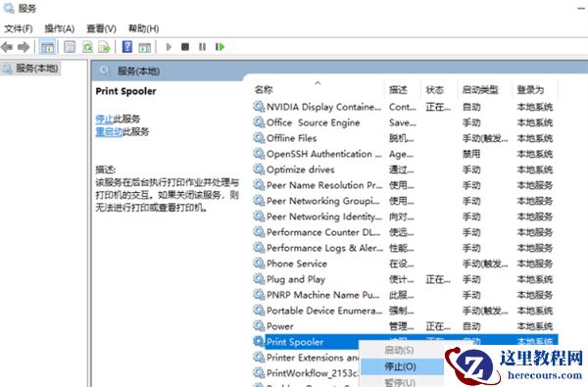The width and height of the screenshot is (588, 387).
Task: Click gear icon of Offline Files
Action: coord(259,138)
